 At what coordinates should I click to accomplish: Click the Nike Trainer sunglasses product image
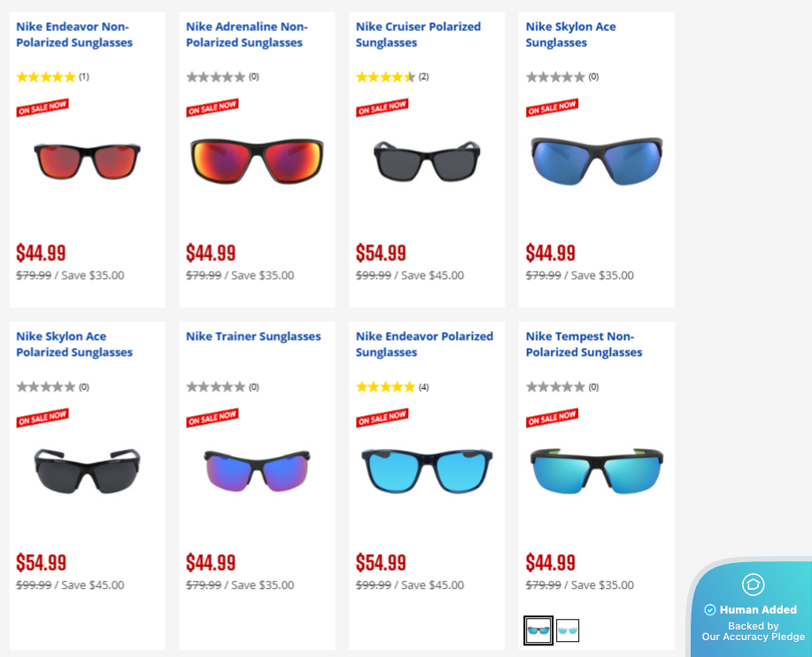(x=256, y=470)
